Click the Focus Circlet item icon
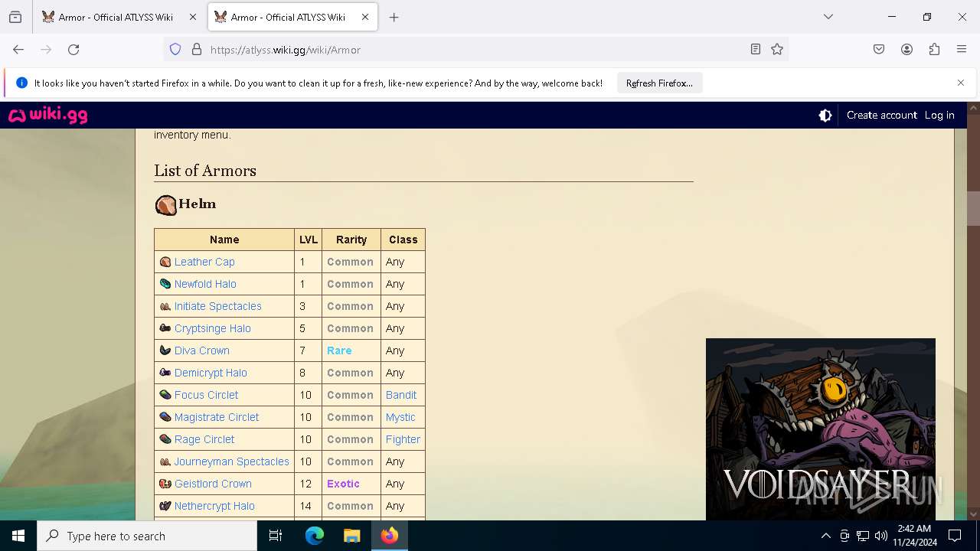The height and width of the screenshot is (551, 980). click(165, 395)
